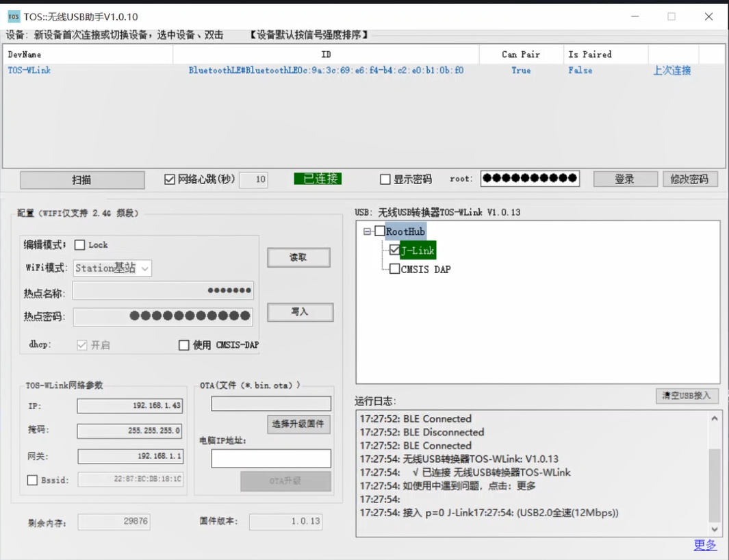Select the J-Link tree item
The height and width of the screenshot is (560, 729).
point(418,251)
